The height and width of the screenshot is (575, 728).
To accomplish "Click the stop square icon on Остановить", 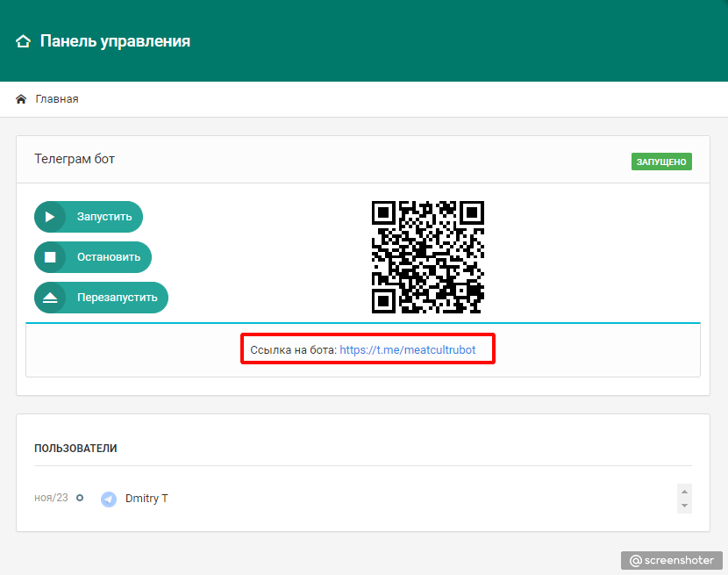I will (x=50, y=257).
